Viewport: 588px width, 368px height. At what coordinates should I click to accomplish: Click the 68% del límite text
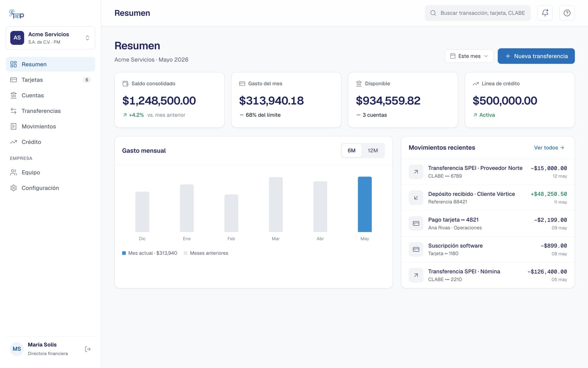point(263,115)
